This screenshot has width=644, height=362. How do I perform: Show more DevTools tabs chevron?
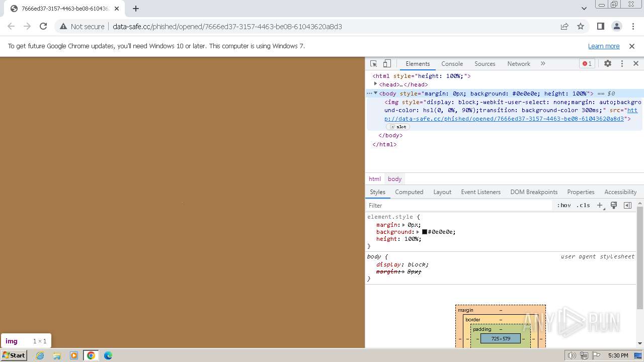point(543,64)
